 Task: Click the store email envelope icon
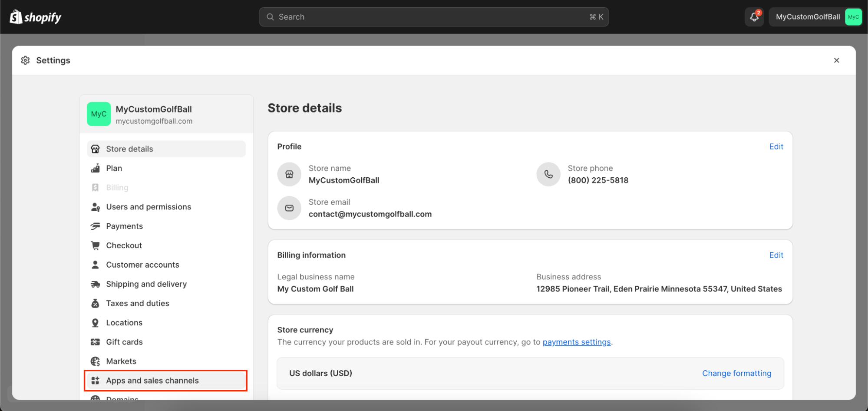point(289,208)
